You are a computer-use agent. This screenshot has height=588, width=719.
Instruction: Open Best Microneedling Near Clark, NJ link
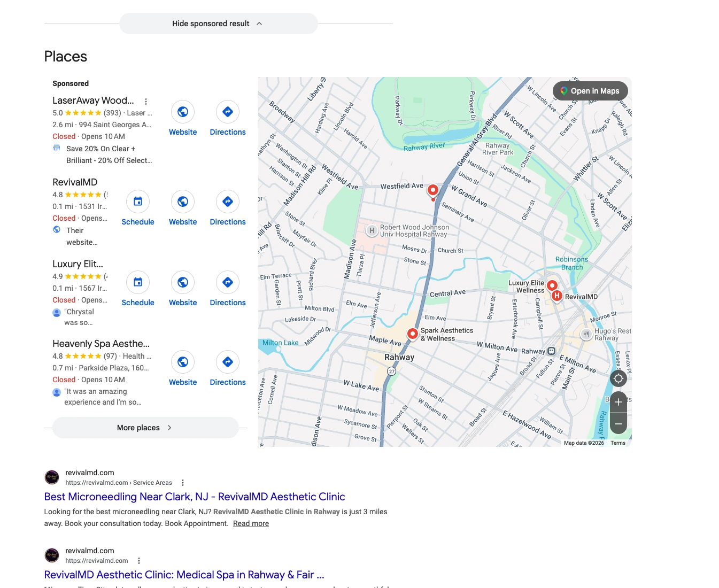point(195,497)
